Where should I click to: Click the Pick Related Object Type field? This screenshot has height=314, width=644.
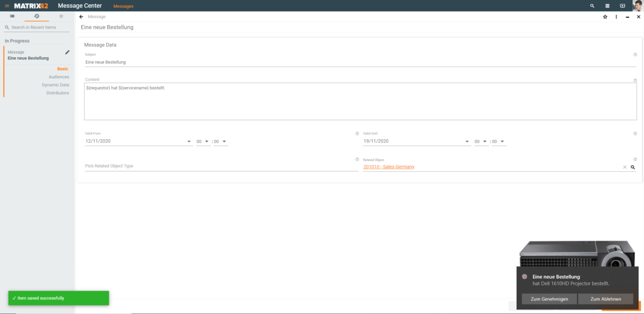point(220,166)
